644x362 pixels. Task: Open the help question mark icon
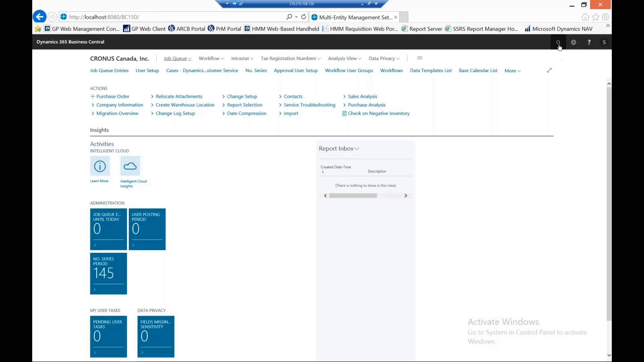[589, 42]
